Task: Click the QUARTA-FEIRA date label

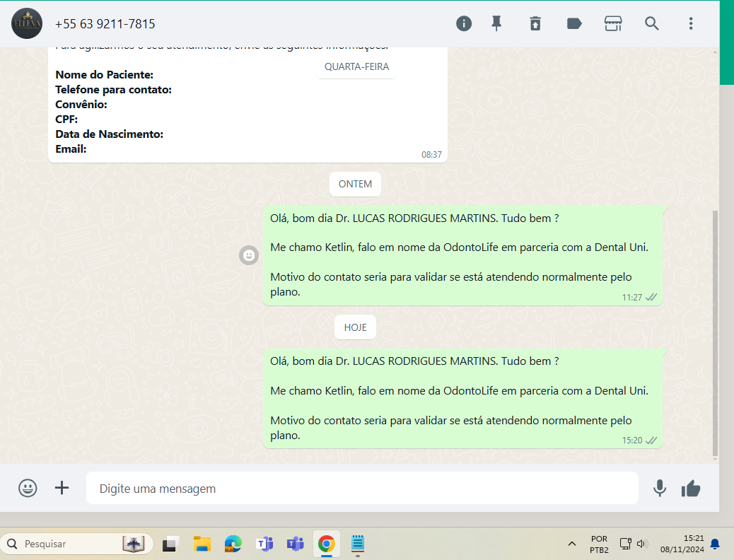Action: (x=356, y=66)
